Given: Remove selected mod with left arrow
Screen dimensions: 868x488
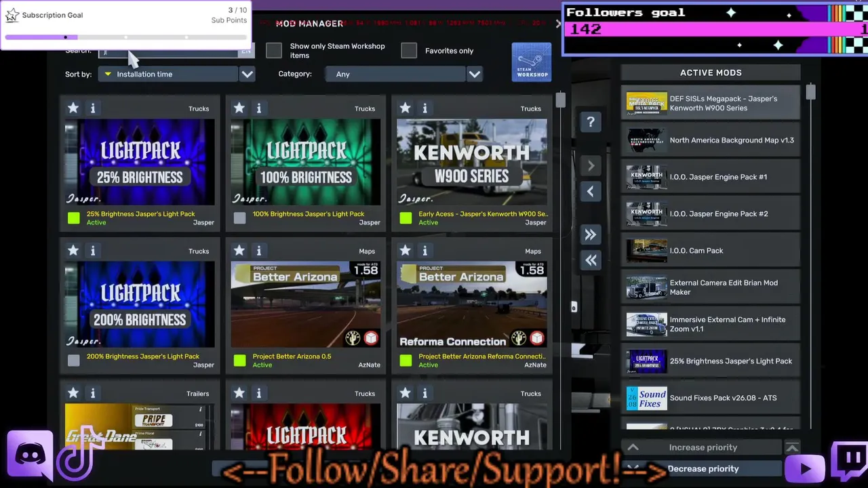Looking at the screenshot, I should (591, 192).
